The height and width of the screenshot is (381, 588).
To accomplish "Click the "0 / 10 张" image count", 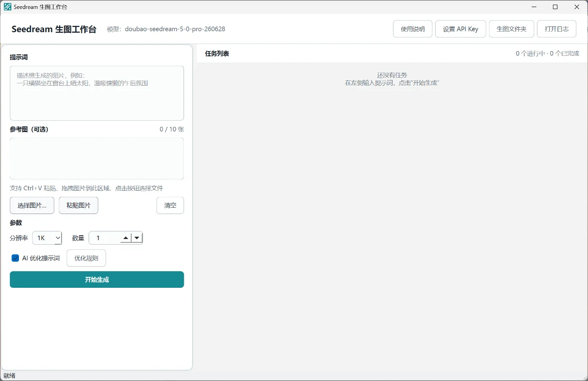I will (x=171, y=129).
